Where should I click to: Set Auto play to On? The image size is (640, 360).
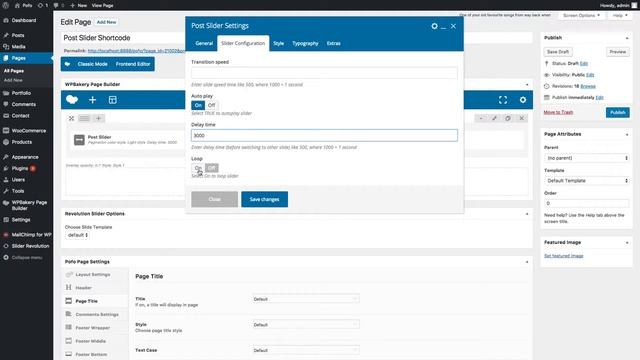198,105
